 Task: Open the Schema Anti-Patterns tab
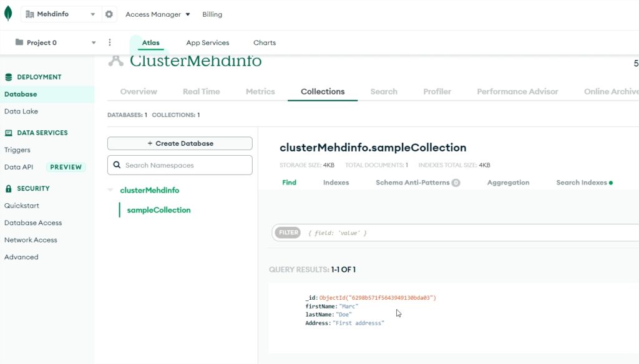(412, 183)
